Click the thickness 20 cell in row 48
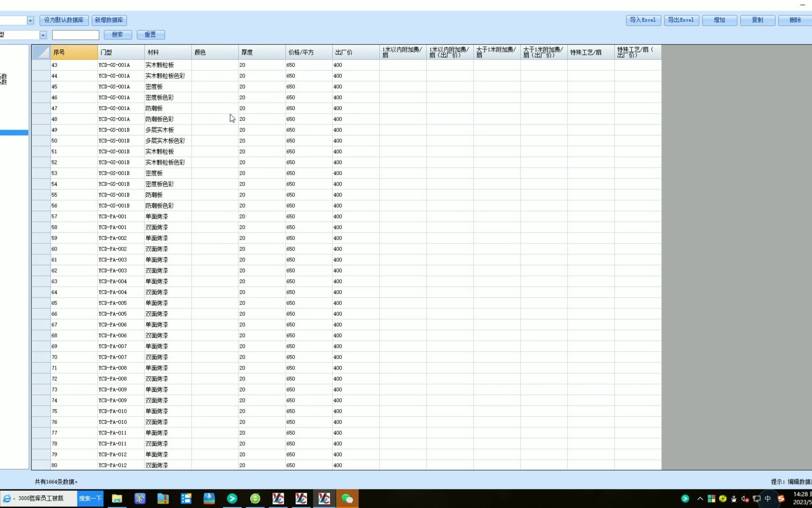The height and width of the screenshot is (508, 812). pos(262,119)
